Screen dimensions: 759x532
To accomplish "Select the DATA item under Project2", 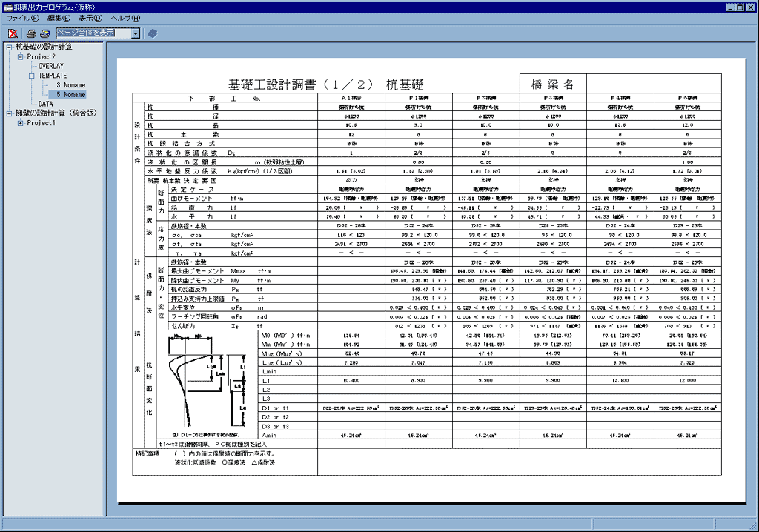I will coord(46,104).
